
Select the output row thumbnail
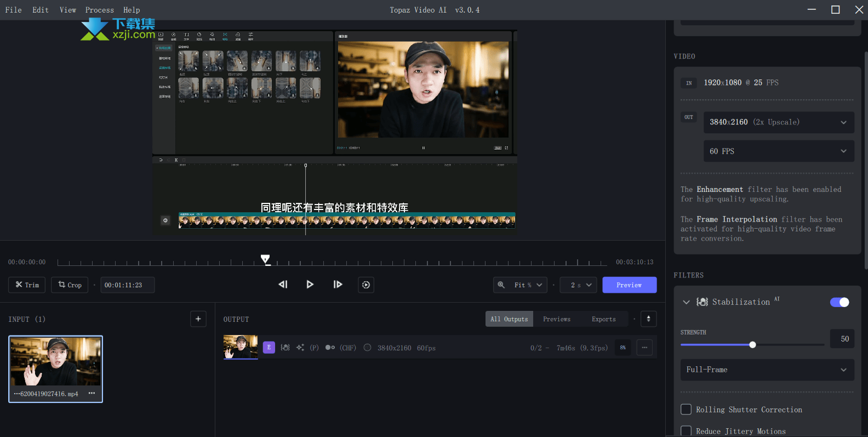(241, 347)
